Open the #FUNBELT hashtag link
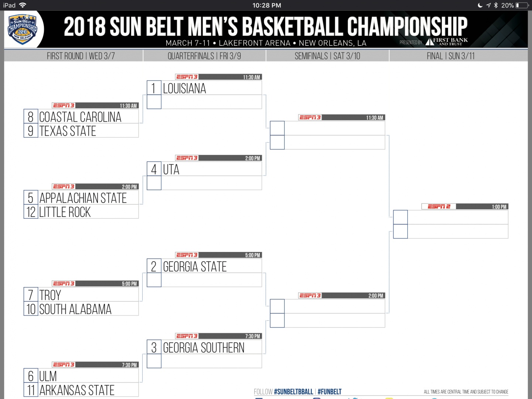Image resolution: width=532 pixels, height=399 pixels. coord(330,392)
